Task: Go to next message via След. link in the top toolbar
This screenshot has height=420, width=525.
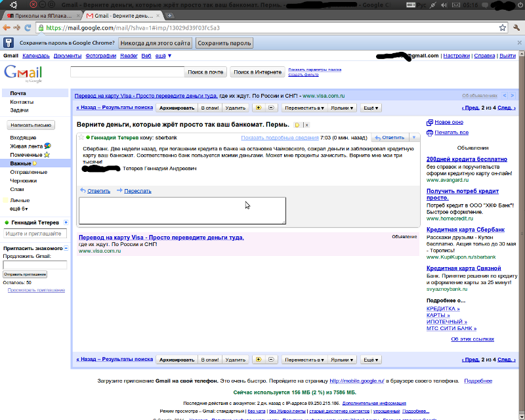Action: coord(506,108)
